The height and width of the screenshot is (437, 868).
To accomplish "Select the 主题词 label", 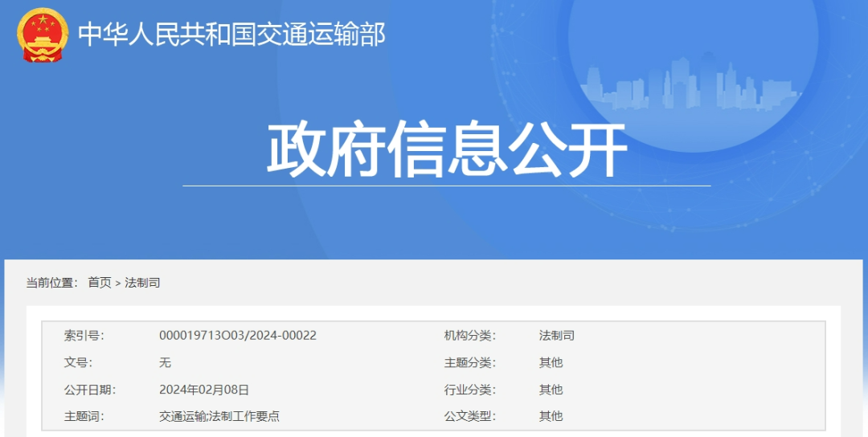I will [84, 416].
